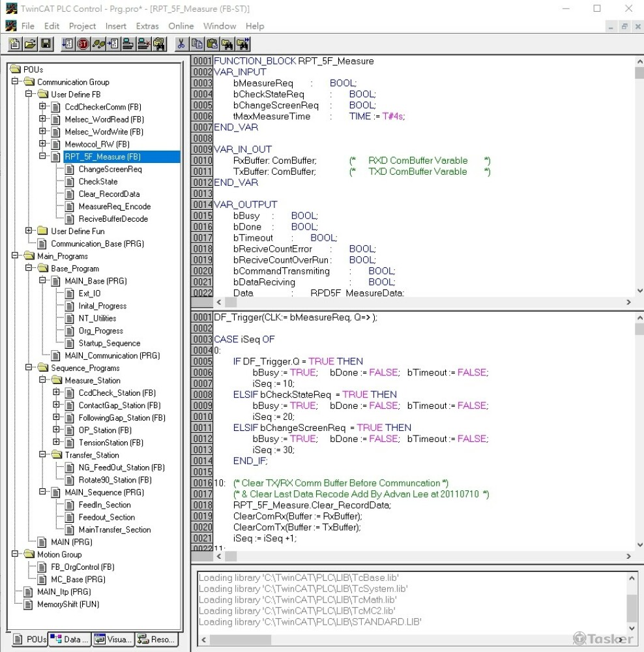Click the Cut scissors icon

pyautogui.click(x=181, y=44)
